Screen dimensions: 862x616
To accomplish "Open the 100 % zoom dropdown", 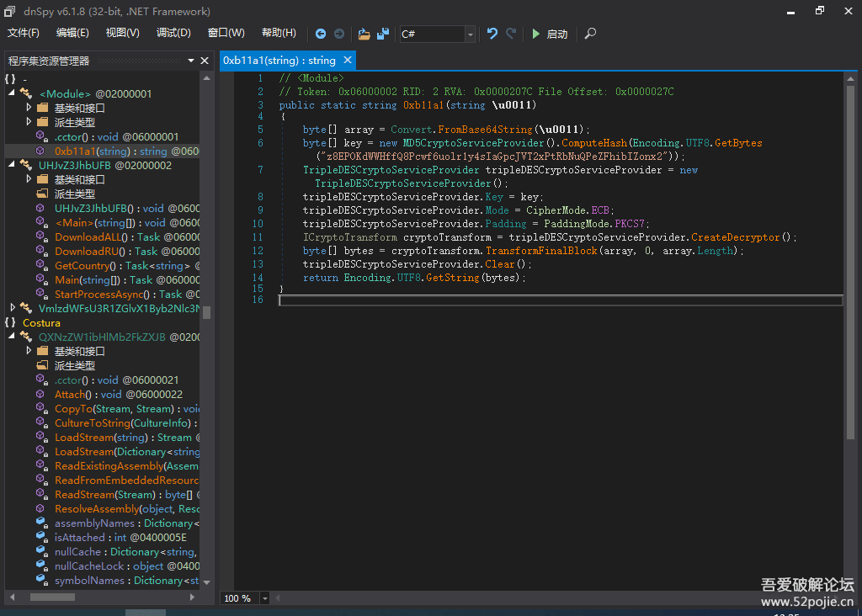I will [x=265, y=598].
